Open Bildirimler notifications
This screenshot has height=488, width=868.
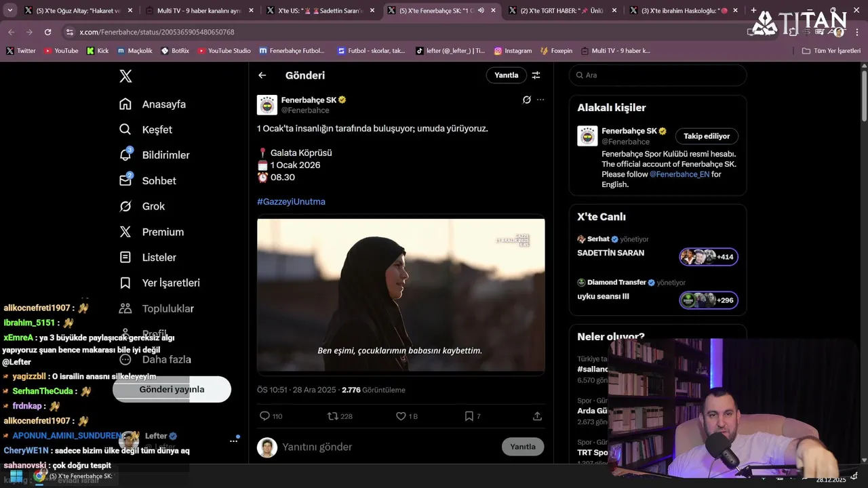[x=154, y=155]
